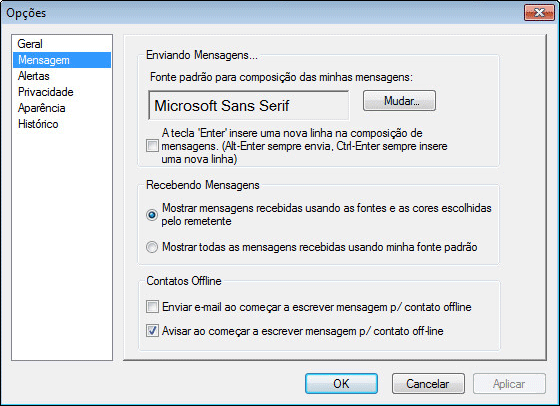Click the Cancelar button

tap(428, 384)
